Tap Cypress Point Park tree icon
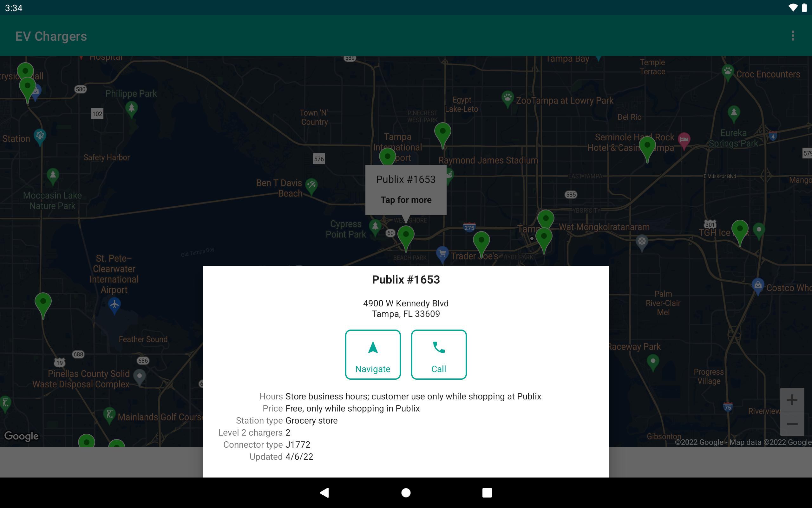 pyautogui.click(x=375, y=228)
